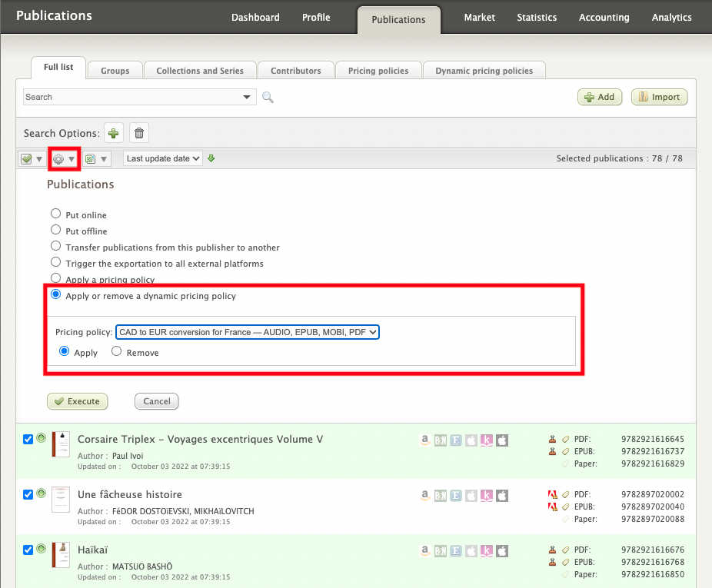Select 'Trigger the exportation to all external platforms'

55,263
